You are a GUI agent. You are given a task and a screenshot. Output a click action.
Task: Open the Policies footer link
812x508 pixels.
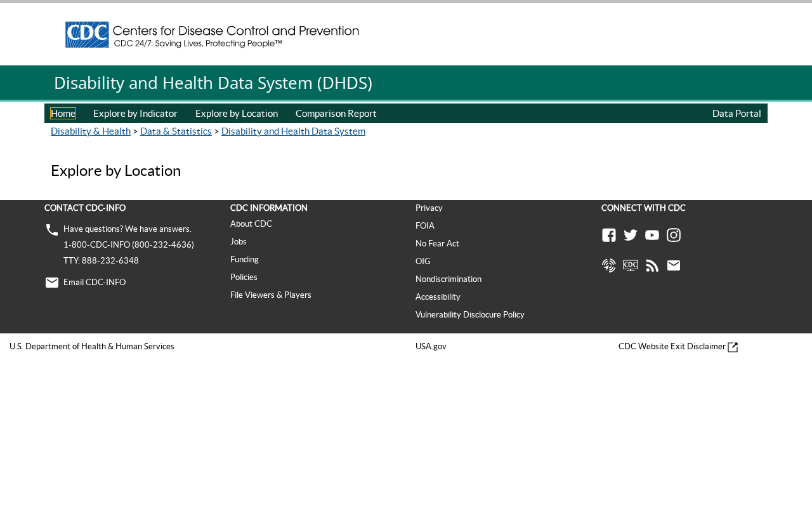(244, 277)
